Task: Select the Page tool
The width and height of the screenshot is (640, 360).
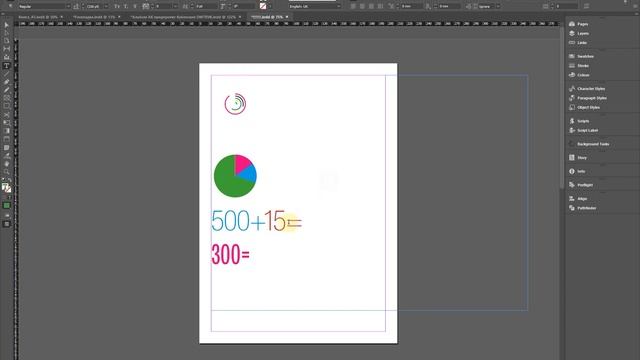Action: (6, 41)
